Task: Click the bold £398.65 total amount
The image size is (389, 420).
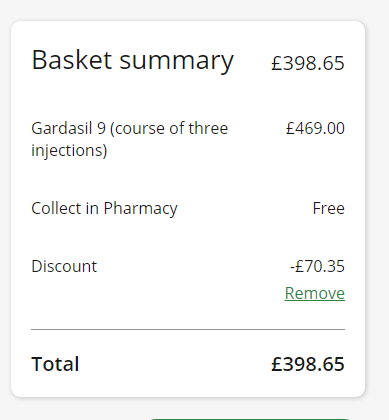Action: point(308,364)
